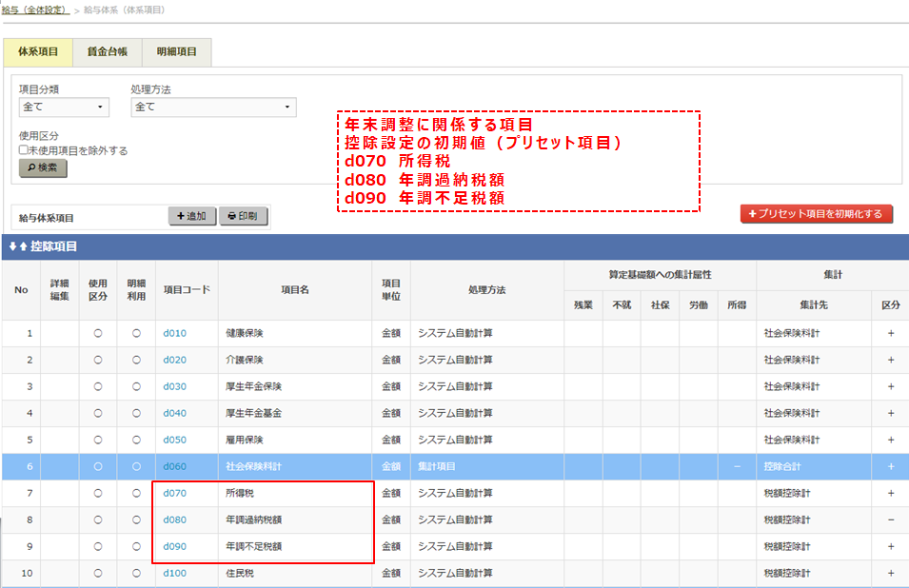
Task: Click the sort arrows icon beside 控除項目
Action: (18, 246)
